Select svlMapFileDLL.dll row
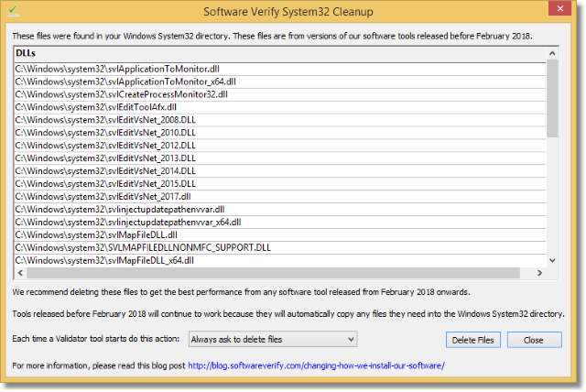The width and height of the screenshot is (586, 392). pyautogui.click(x=280, y=234)
